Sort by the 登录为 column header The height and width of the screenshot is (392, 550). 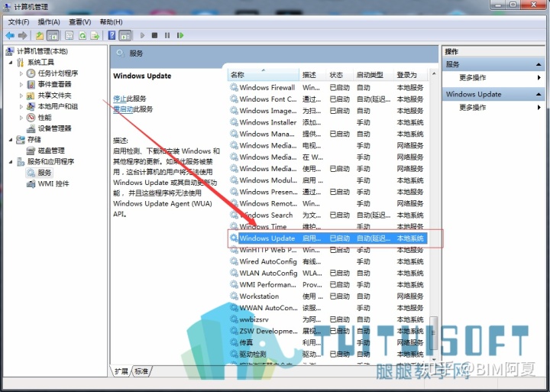pyautogui.click(x=410, y=75)
